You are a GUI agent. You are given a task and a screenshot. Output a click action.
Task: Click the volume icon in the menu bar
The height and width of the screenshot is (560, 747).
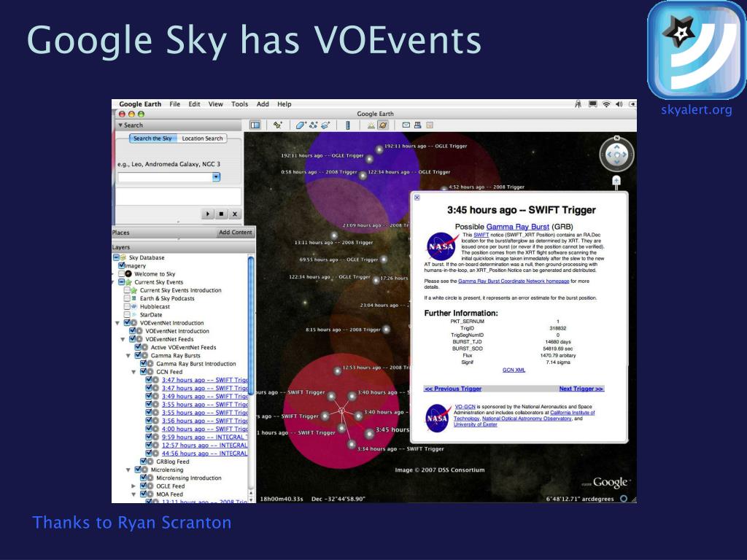tap(619, 104)
